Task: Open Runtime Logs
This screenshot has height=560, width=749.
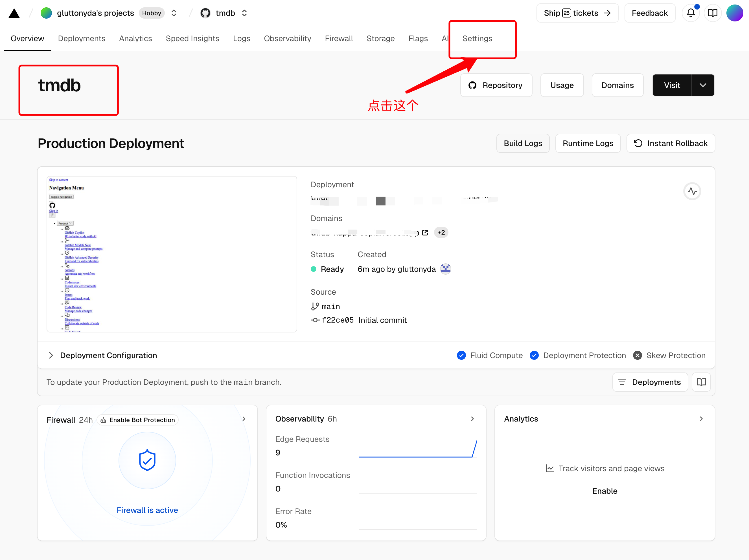Action: [x=588, y=144]
